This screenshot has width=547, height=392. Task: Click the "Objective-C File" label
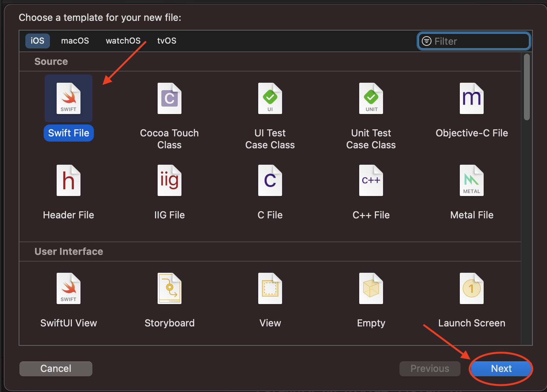472,133
